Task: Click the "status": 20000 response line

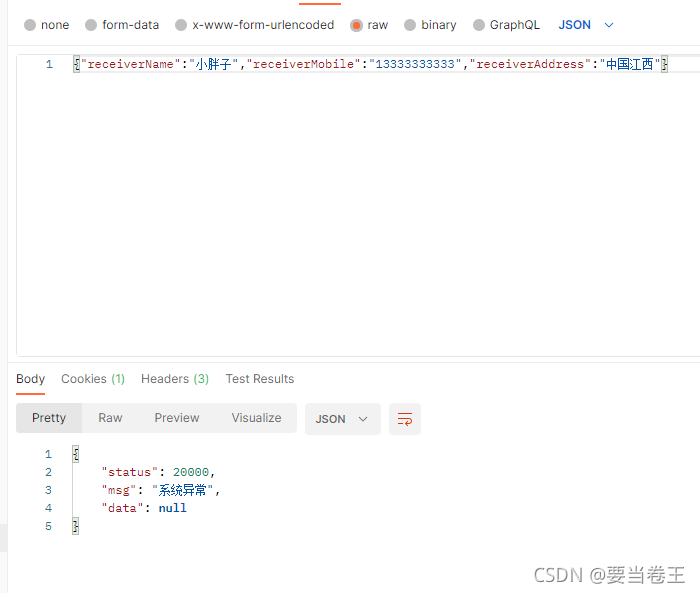Action: tap(158, 472)
